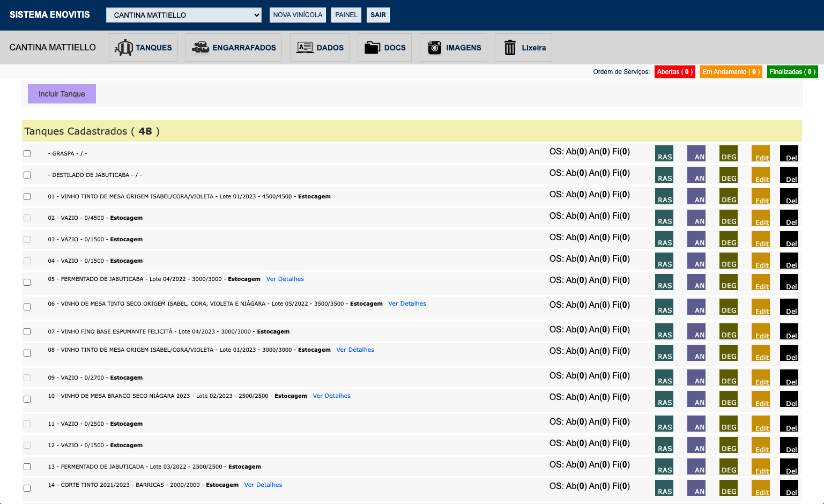
Task: Open the Lixeira trash bin
Action: [x=523, y=48]
